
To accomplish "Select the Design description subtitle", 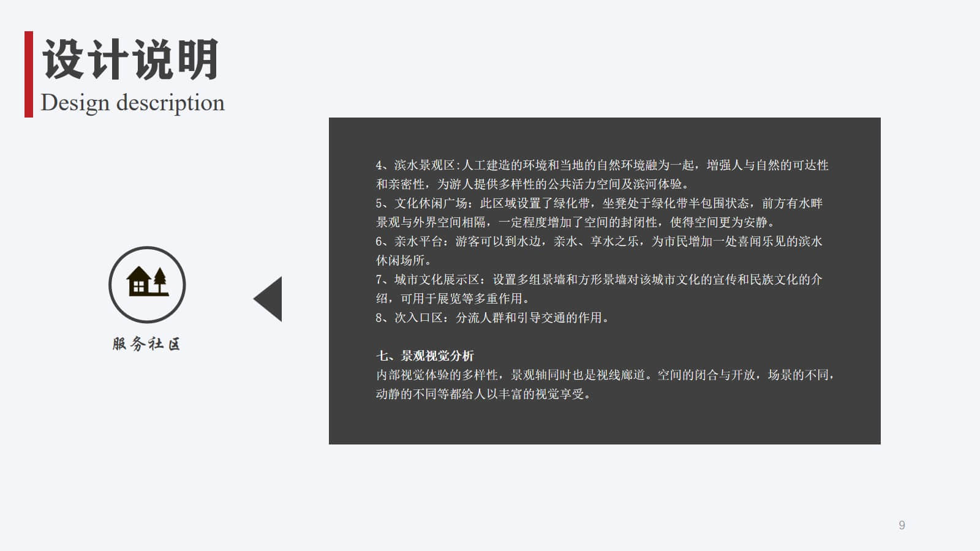I will pyautogui.click(x=133, y=103).
